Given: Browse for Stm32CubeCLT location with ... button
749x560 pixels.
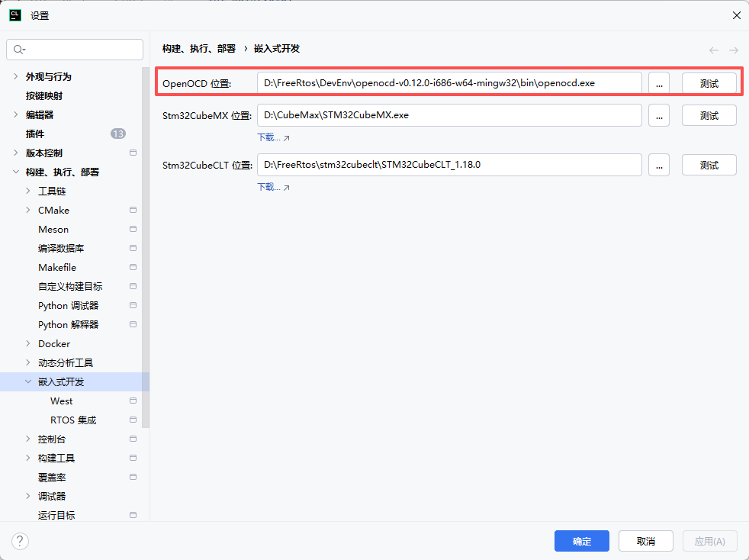Looking at the screenshot, I should pos(659,165).
